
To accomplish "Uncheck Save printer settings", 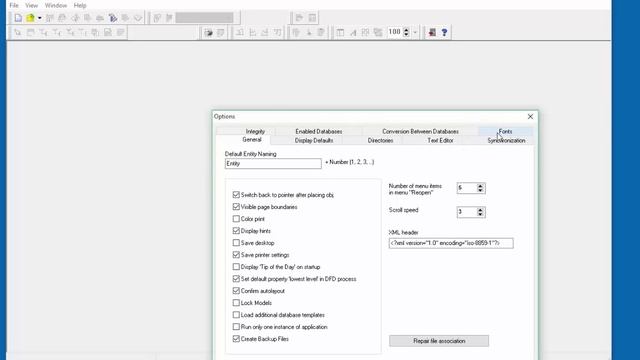I will [236, 255].
